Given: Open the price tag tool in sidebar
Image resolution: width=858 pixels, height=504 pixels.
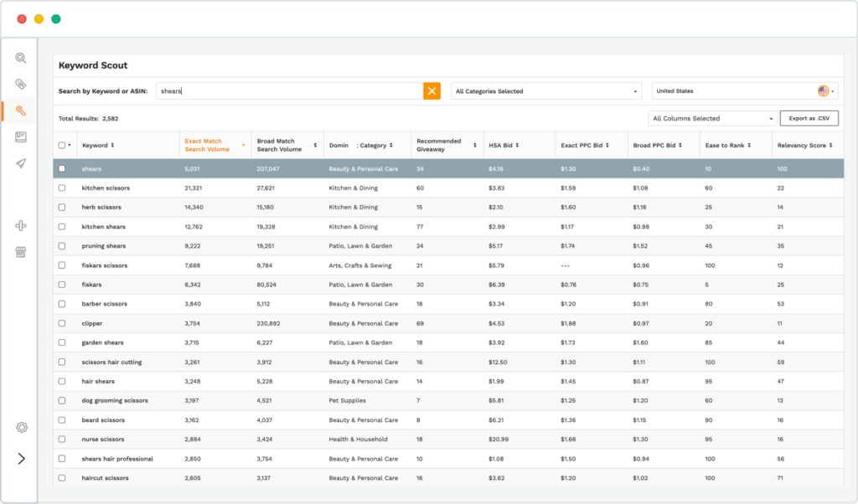Looking at the screenshot, I should [21, 85].
